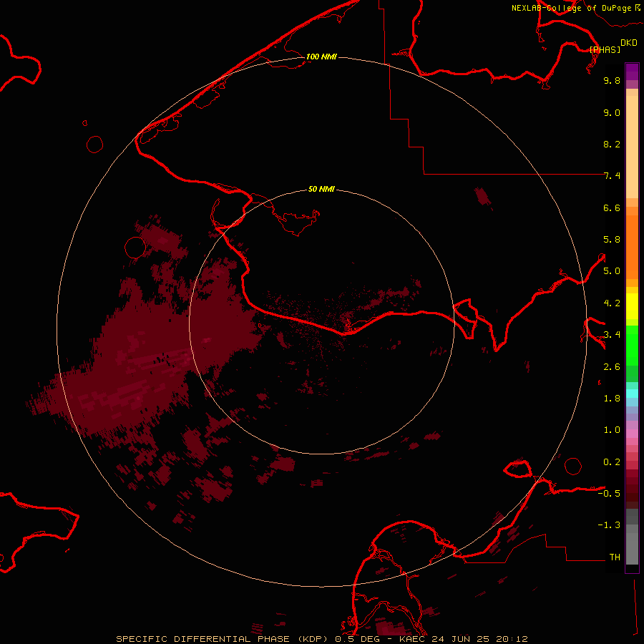Click the 2.6 legend value
The height and width of the screenshot is (644, 644).
pos(612,367)
